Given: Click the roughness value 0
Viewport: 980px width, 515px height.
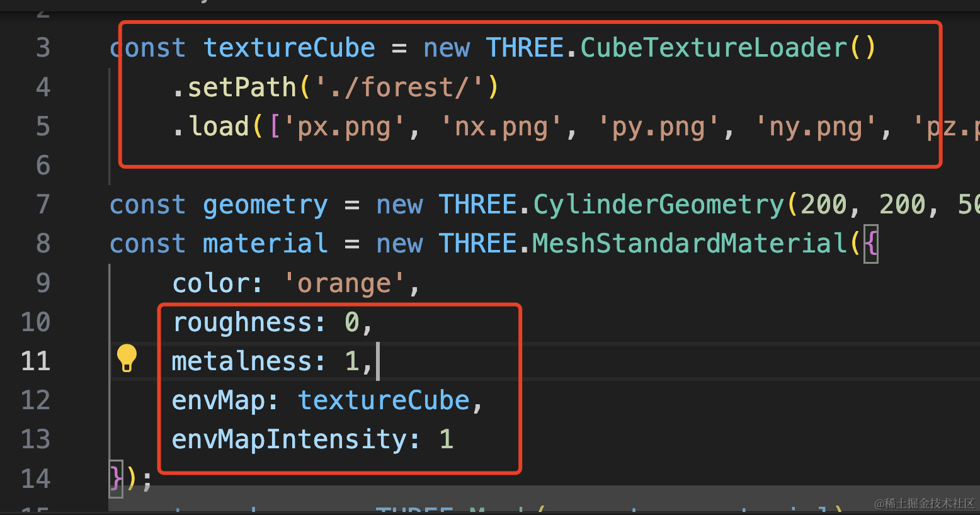Looking at the screenshot, I should [x=352, y=322].
